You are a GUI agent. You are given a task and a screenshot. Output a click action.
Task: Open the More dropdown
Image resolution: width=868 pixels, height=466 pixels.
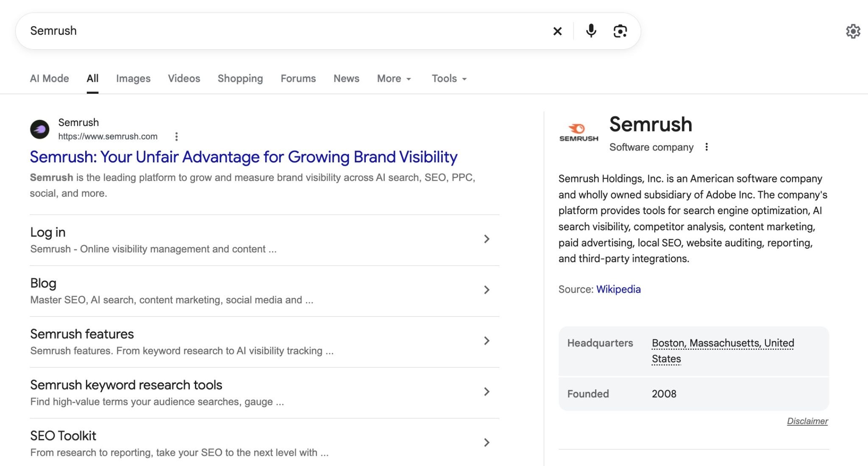tap(394, 78)
